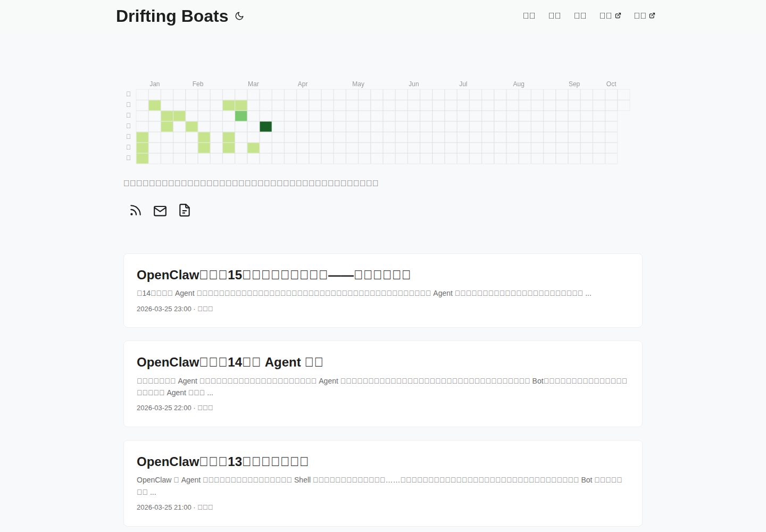The width and height of the screenshot is (766, 532).
Task: Click the Jul month label on heatmap
Action: coord(463,84)
